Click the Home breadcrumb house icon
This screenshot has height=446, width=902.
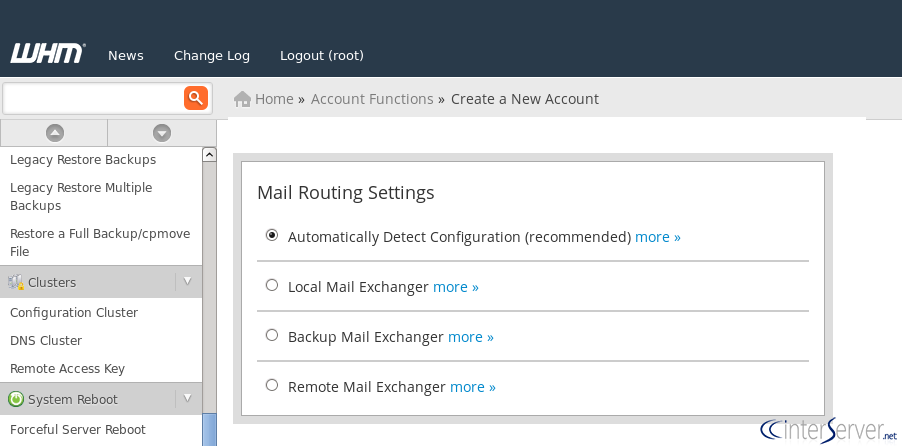[x=242, y=99]
